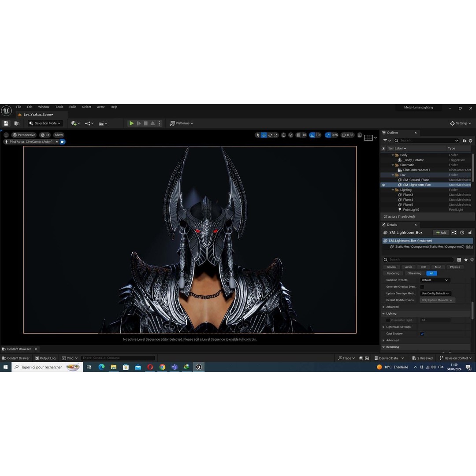Screen dimensions: 476x476
Task: Open the Browse content icon next to Save
Action: click(17, 123)
